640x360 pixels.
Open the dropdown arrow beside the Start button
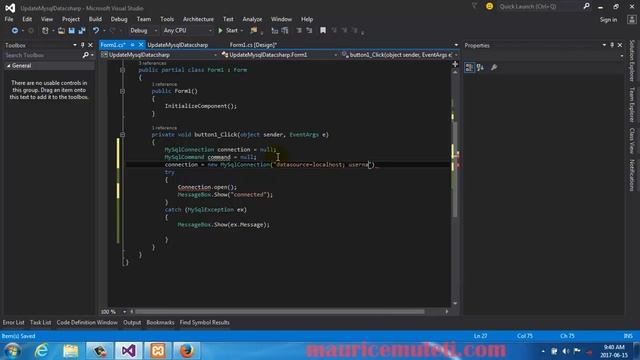point(242,31)
